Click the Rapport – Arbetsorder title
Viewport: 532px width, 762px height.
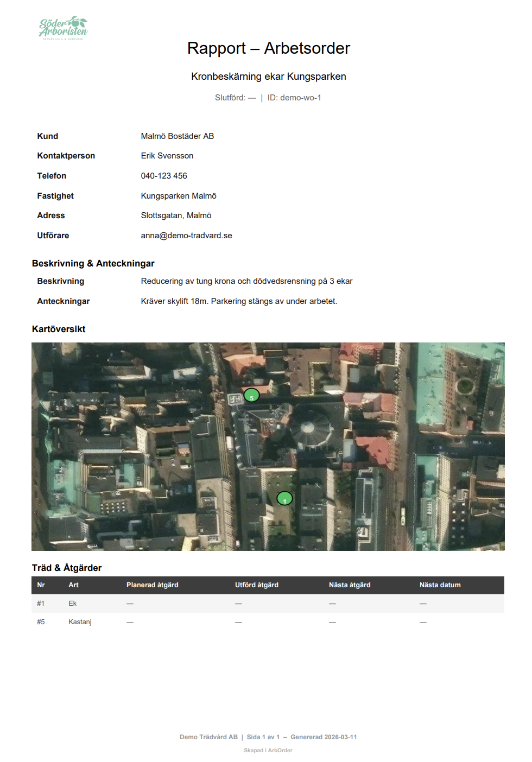pyautogui.click(x=269, y=48)
